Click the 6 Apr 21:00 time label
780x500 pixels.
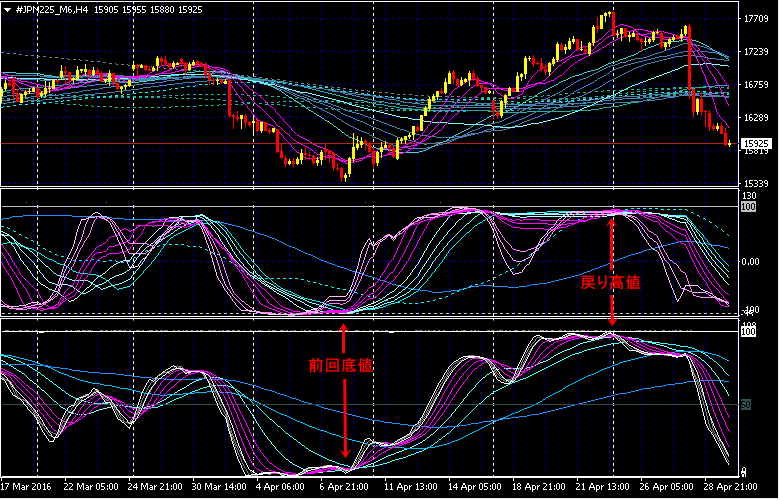tap(344, 486)
